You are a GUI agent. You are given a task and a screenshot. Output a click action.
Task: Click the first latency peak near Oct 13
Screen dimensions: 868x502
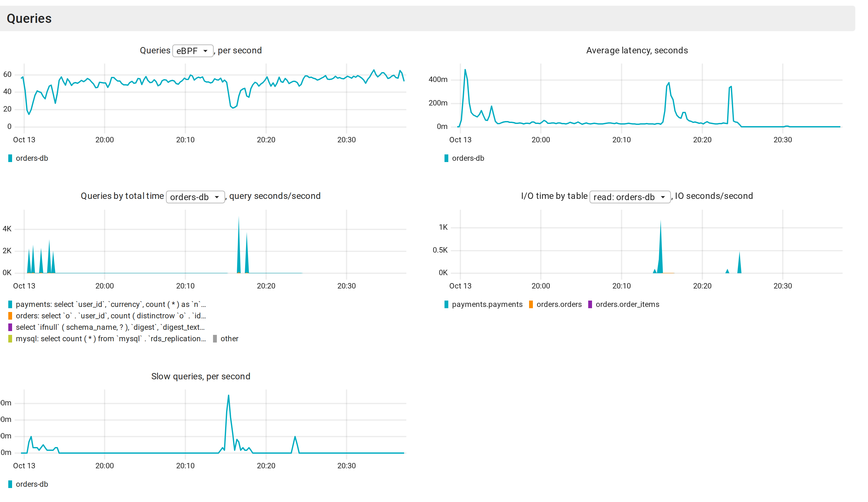click(x=465, y=70)
